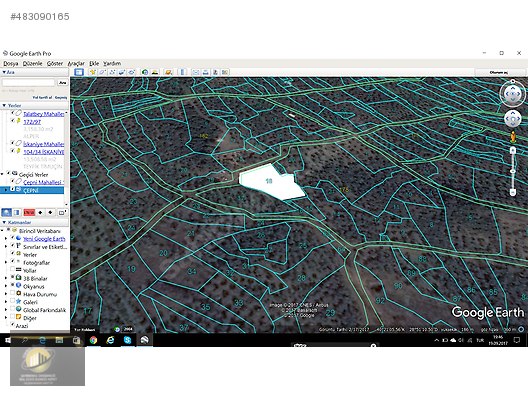The height and width of the screenshot is (396, 528).
Task: Enable the Hava Durumu layer checkbox
Action: 12,294
